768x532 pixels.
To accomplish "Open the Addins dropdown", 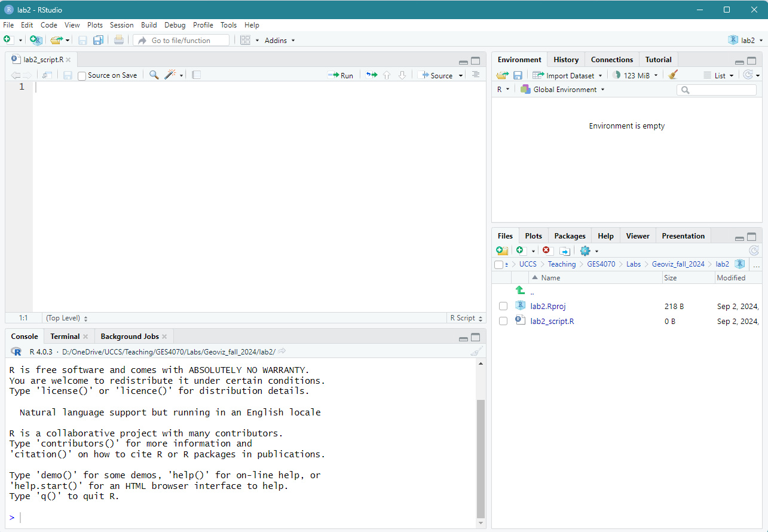I will click(280, 40).
